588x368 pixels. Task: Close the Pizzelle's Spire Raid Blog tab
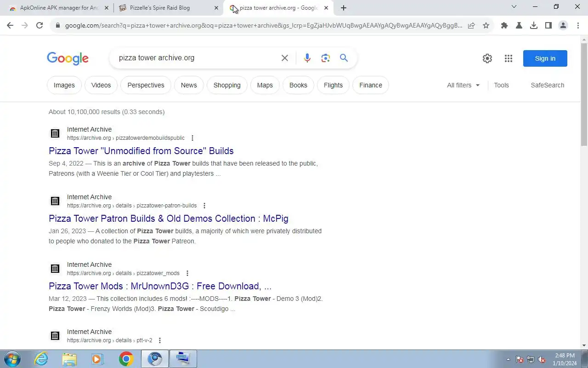pos(216,8)
